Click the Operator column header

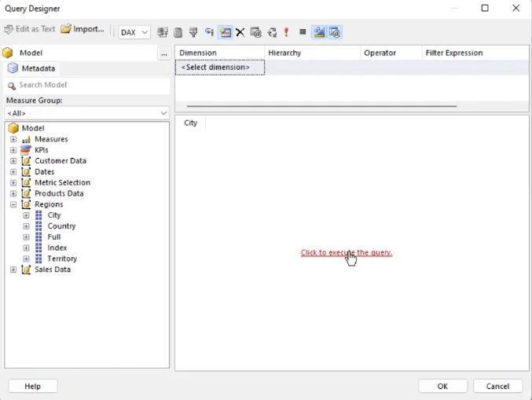[x=391, y=53]
